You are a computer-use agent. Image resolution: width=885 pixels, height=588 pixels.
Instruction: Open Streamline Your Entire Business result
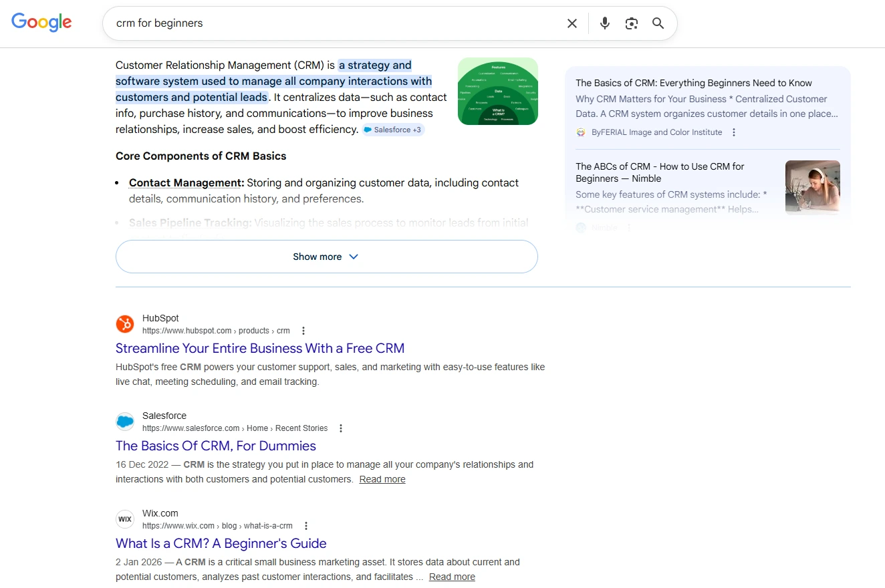tap(259, 348)
